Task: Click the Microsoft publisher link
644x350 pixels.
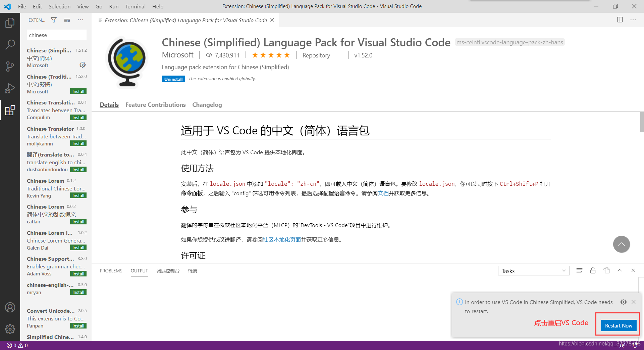Action: tap(178, 55)
